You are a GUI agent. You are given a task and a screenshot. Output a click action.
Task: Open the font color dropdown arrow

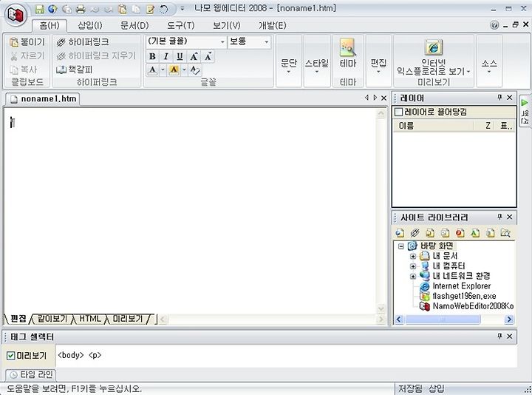[x=163, y=70]
